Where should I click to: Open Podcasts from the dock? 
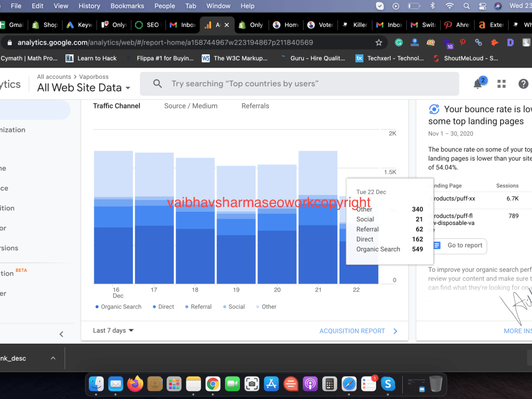(x=310, y=384)
